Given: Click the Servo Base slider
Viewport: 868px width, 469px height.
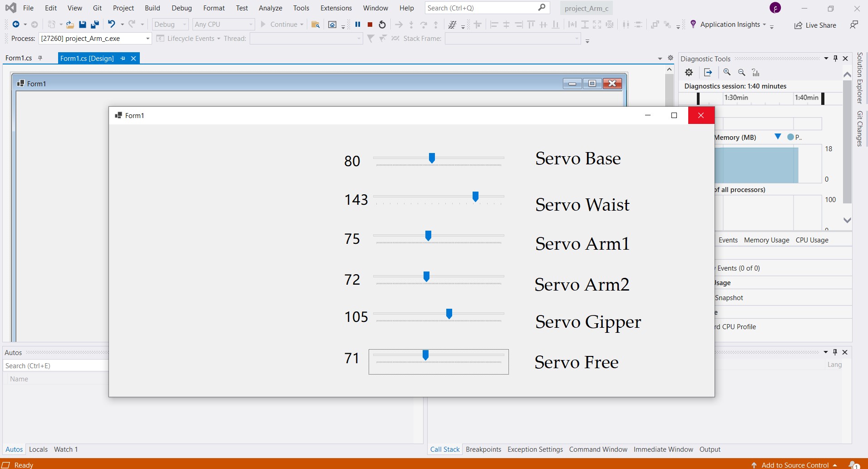Looking at the screenshot, I should (439, 160).
